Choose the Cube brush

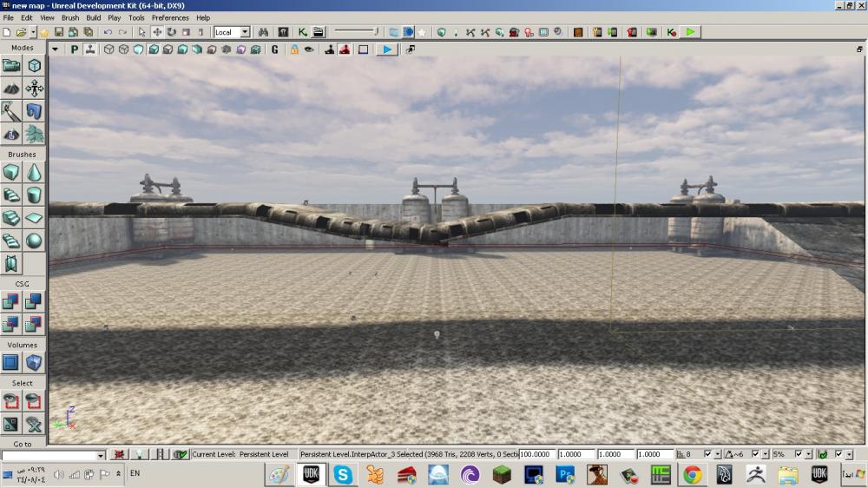pos(11,172)
